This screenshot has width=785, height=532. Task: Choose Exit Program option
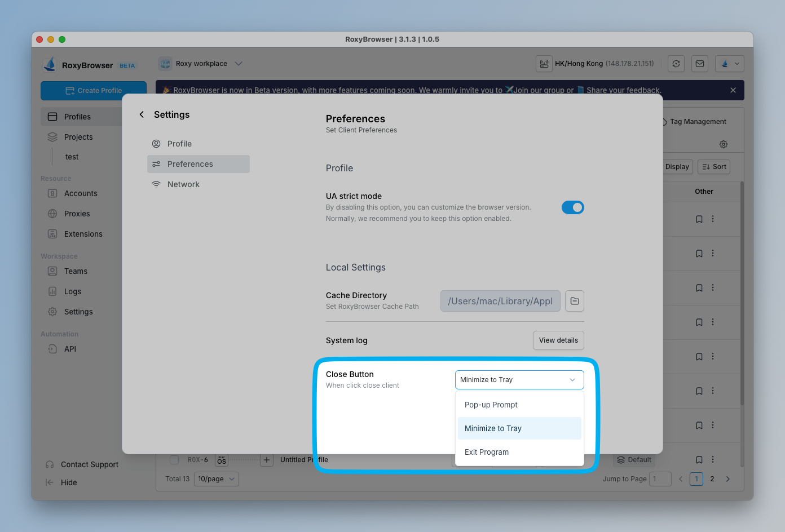(519, 452)
